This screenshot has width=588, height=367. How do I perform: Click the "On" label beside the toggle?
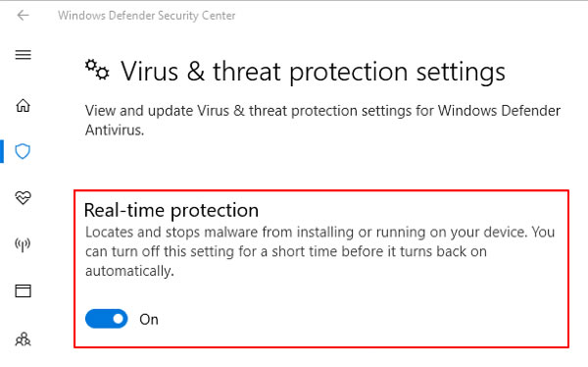click(149, 320)
